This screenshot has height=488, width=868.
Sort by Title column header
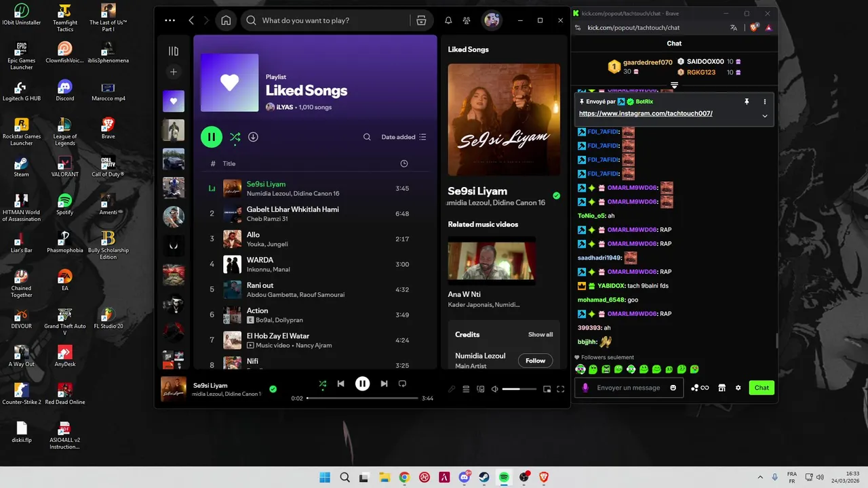[229, 163]
